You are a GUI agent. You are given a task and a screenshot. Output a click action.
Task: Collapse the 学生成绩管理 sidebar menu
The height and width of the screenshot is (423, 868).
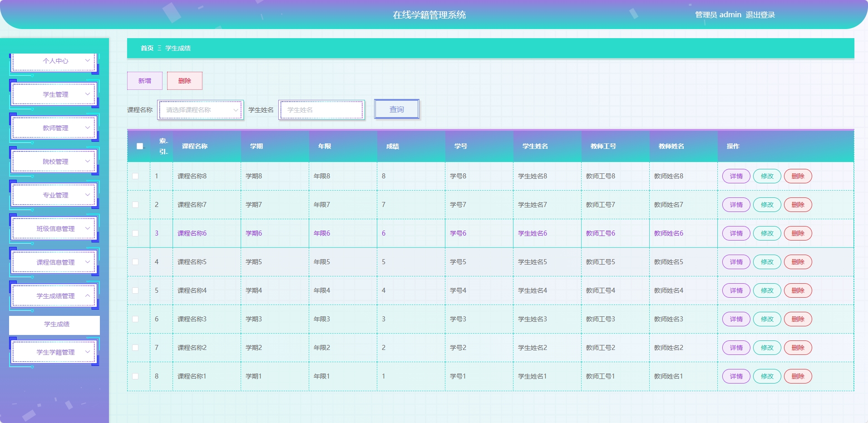54,296
